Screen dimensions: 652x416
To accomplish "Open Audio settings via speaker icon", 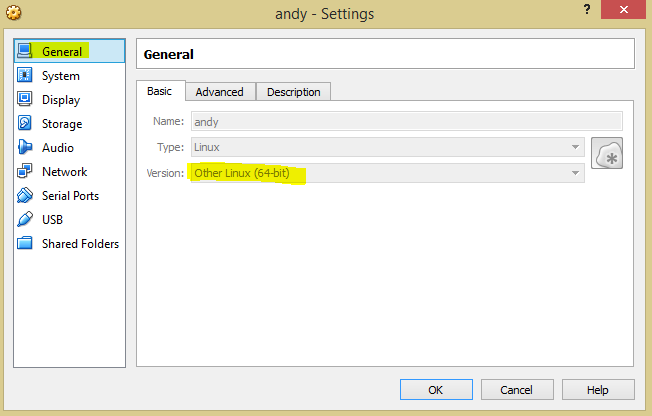I will 25,147.
